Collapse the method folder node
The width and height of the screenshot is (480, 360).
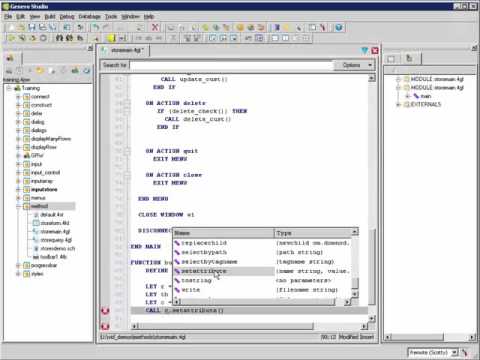point(18,206)
